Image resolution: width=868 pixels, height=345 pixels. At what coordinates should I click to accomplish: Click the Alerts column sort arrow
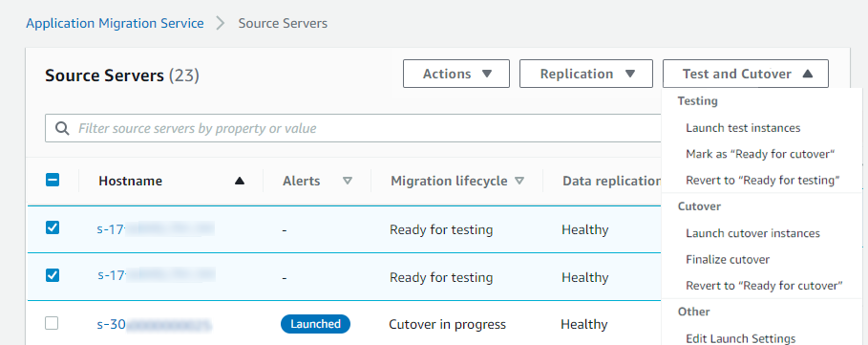click(348, 181)
